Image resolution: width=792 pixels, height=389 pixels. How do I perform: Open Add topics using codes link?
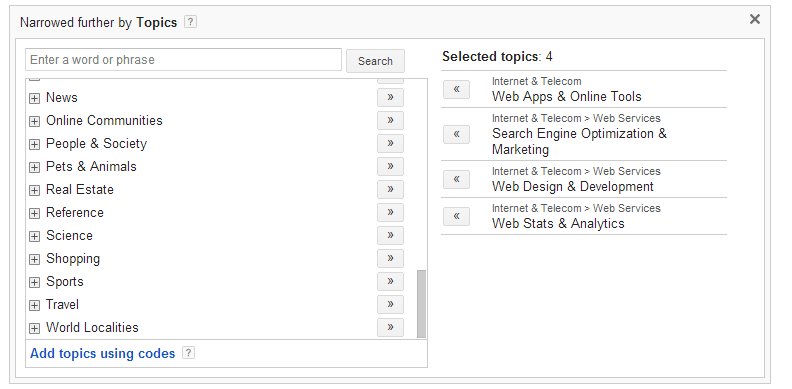click(x=103, y=353)
